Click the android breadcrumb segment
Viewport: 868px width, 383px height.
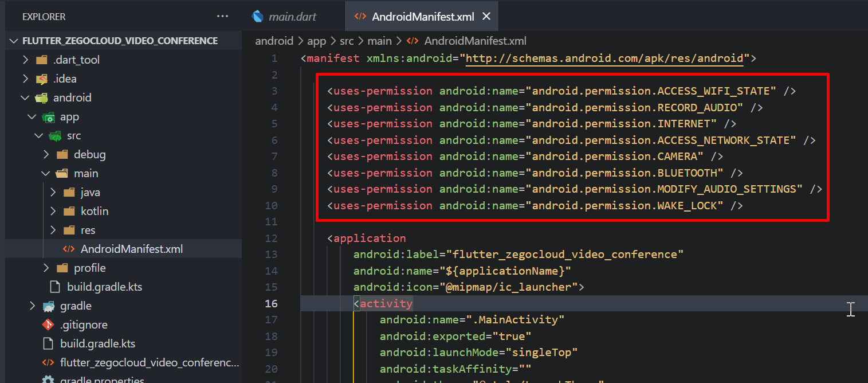click(x=274, y=41)
